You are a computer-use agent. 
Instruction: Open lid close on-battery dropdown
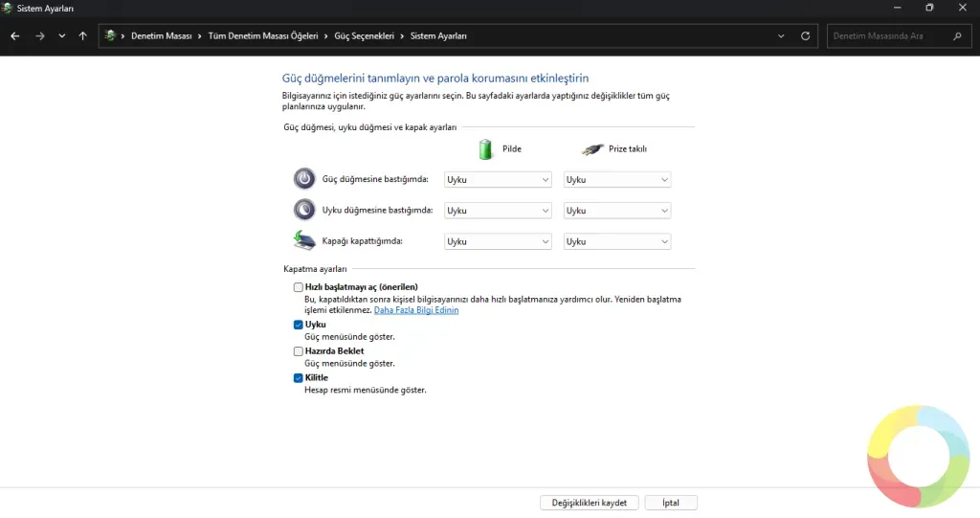click(x=498, y=241)
